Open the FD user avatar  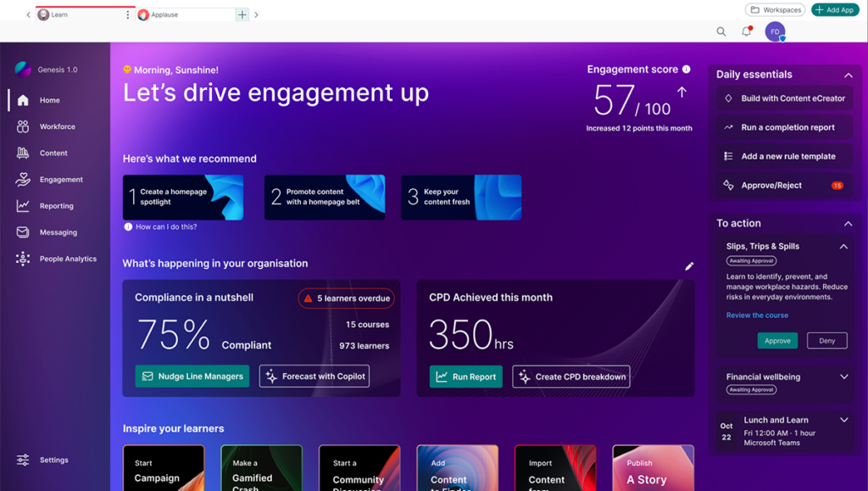click(775, 32)
